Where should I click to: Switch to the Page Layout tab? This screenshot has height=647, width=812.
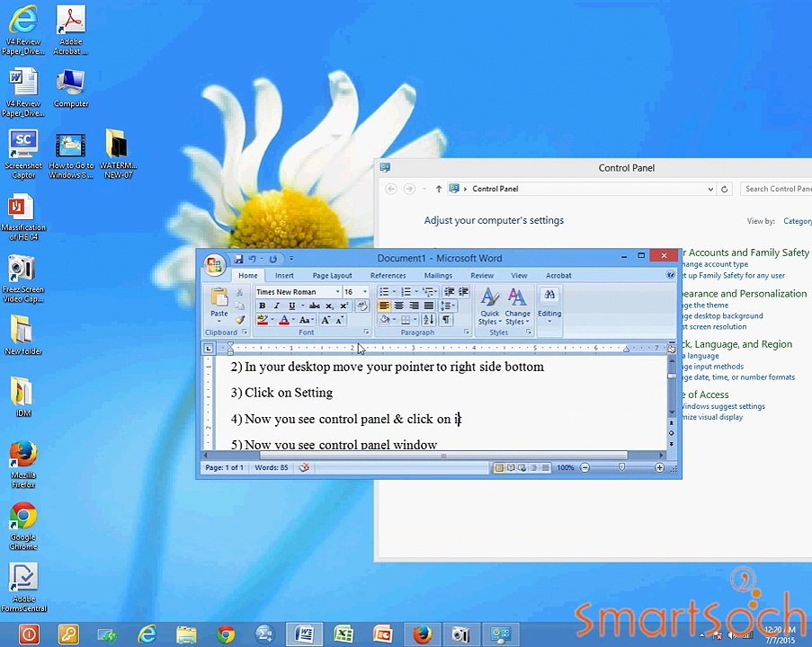(x=332, y=275)
